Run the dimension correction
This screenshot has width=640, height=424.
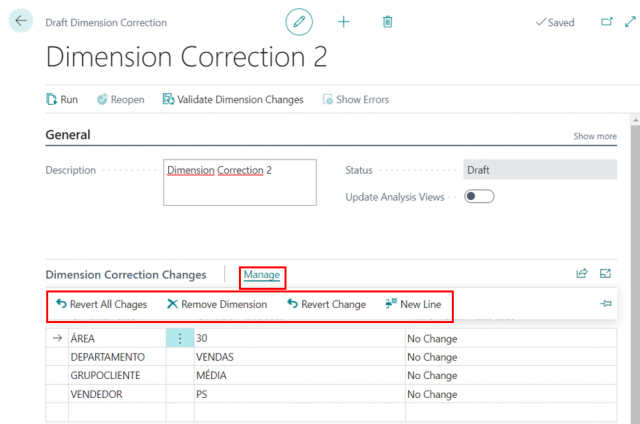(x=62, y=99)
